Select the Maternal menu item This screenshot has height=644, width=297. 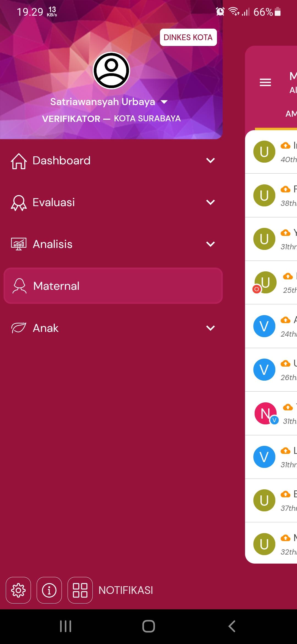[x=113, y=286]
